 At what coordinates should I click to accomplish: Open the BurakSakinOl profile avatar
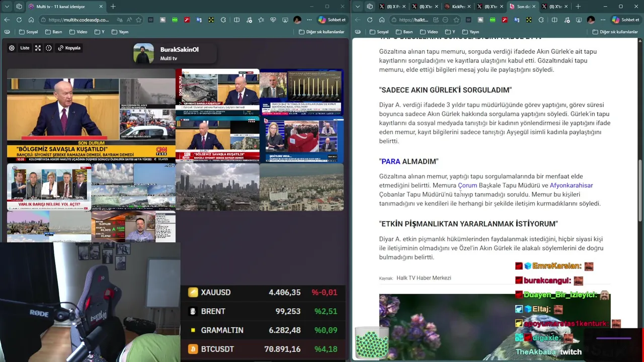pyautogui.click(x=143, y=54)
